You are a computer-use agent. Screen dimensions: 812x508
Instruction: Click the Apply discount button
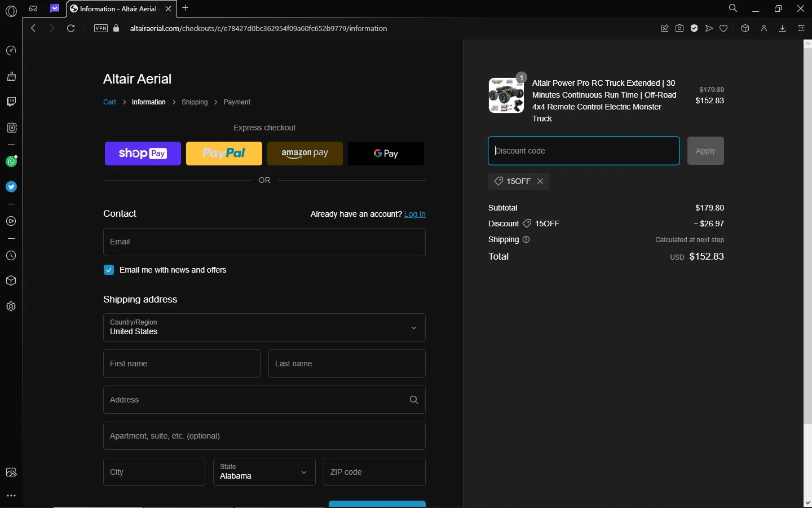pos(705,151)
